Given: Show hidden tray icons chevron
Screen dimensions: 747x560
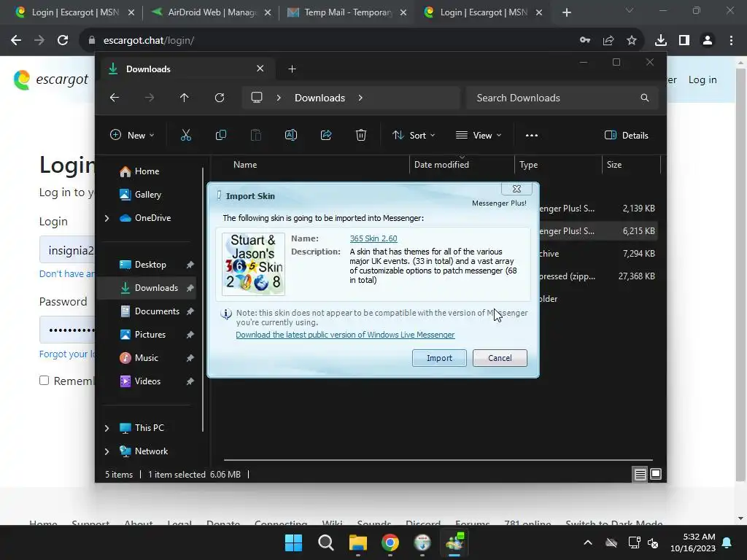Looking at the screenshot, I should [x=588, y=542].
